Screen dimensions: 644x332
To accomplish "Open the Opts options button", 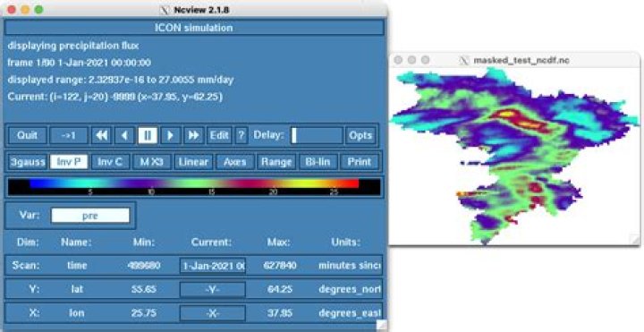I will (360, 136).
